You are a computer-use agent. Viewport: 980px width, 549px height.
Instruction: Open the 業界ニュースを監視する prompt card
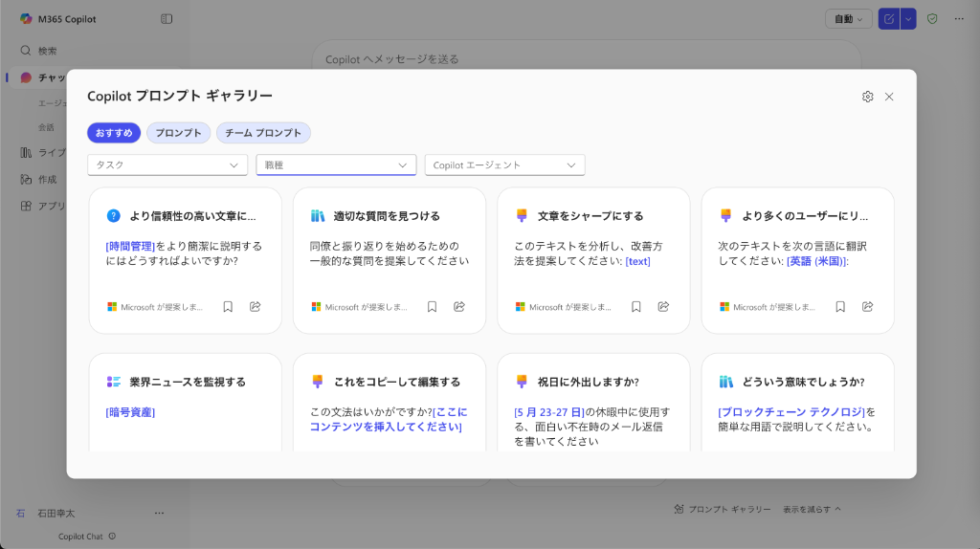tap(187, 382)
